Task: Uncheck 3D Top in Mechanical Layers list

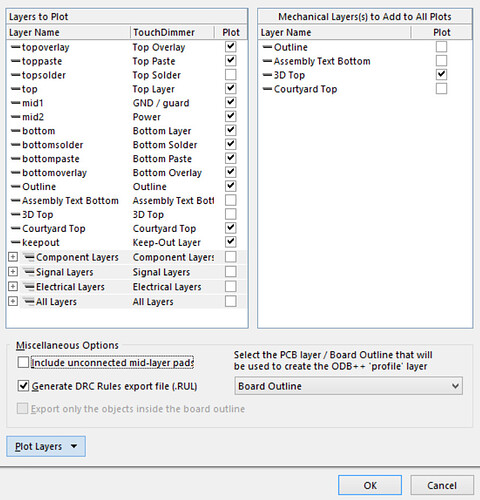Action: pos(441,75)
